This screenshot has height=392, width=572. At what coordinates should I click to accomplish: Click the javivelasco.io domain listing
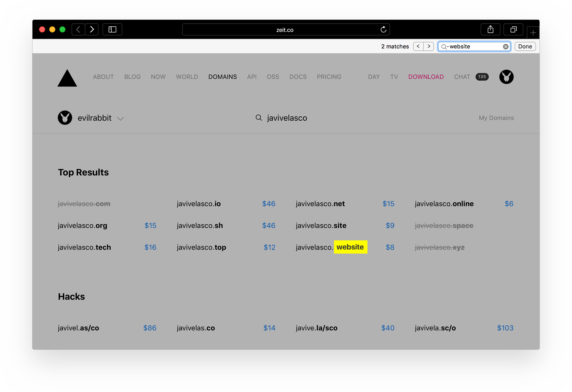199,204
